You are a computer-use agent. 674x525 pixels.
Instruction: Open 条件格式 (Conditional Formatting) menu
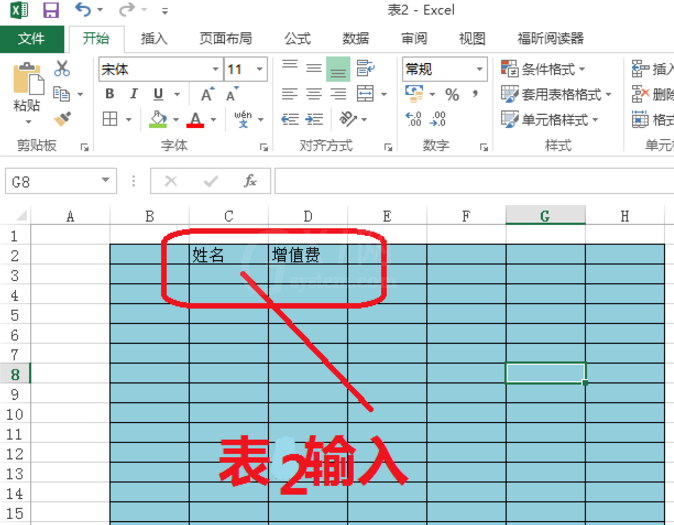pyautogui.click(x=543, y=69)
